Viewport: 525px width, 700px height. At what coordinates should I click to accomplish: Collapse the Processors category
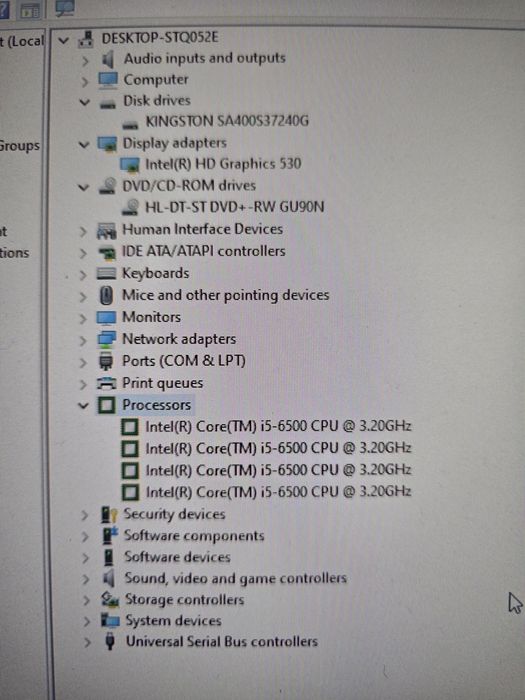pos(83,405)
